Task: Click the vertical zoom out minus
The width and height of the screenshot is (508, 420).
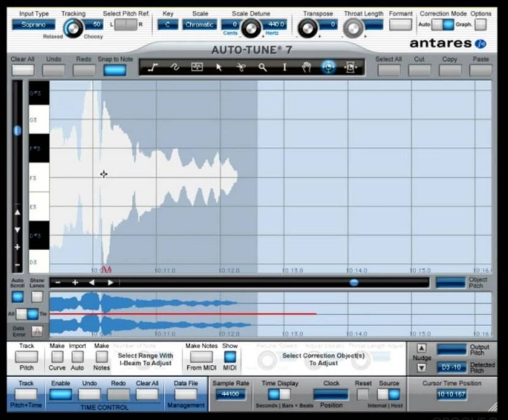Action: 17,264
